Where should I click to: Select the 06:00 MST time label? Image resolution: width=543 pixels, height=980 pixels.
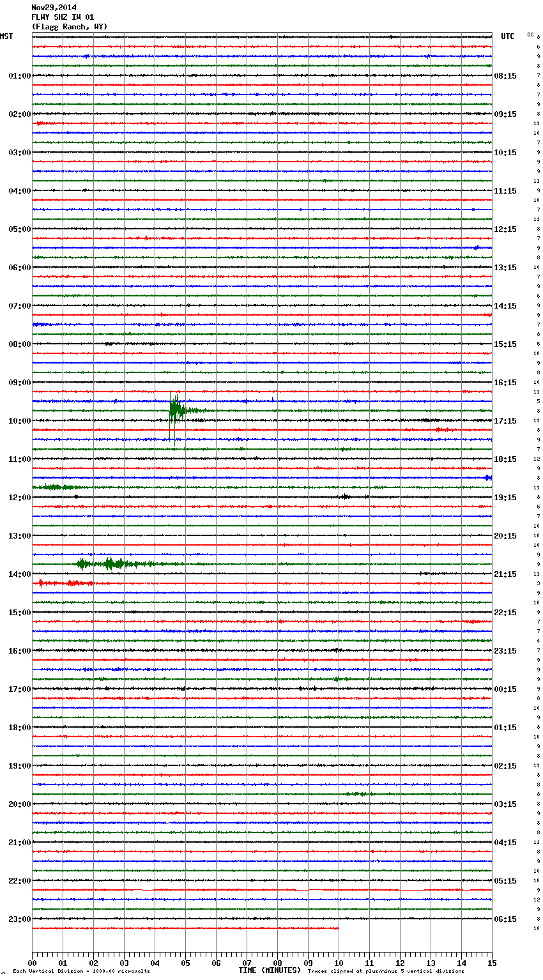(20, 268)
